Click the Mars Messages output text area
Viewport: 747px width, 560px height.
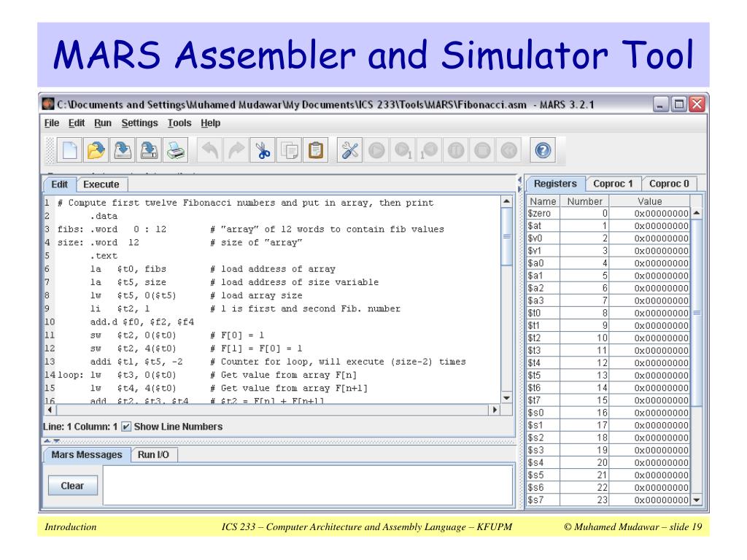point(308,485)
